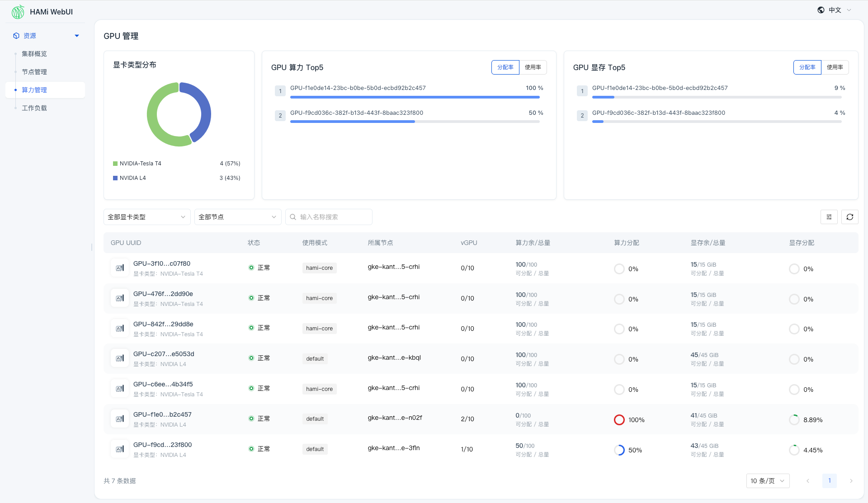The height and width of the screenshot is (503, 868).
Task: Open the column settings icon button
Action: (x=829, y=217)
